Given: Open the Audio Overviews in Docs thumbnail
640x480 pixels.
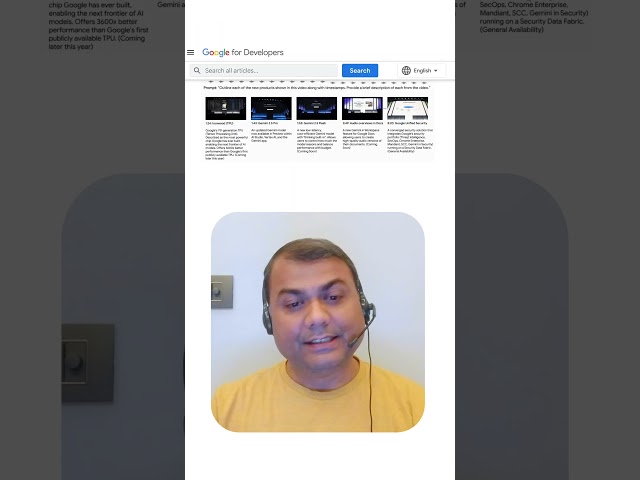Looking at the screenshot, I should pos(362,108).
